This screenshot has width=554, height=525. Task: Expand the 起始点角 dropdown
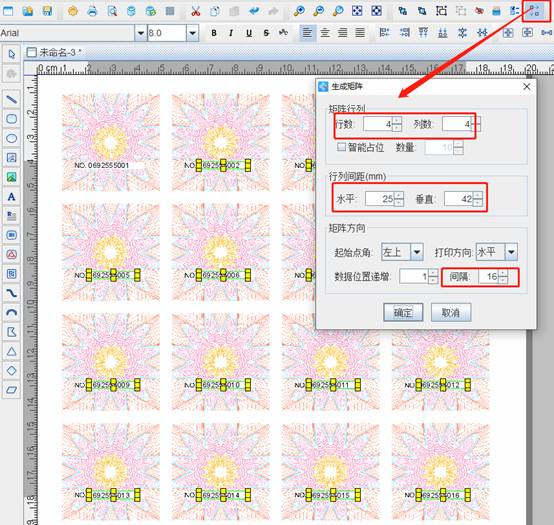(x=417, y=252)
